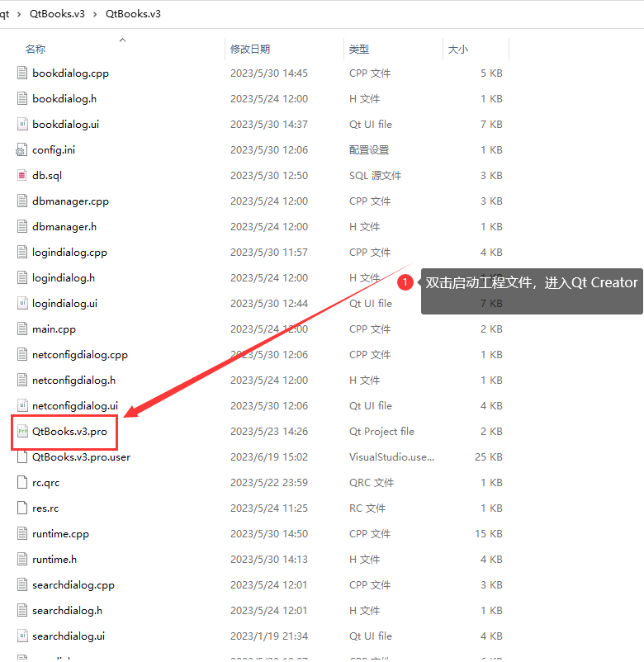
Task: Select file name bookdialog.ui
Action: pyautogui.click(x=65, y=124)
